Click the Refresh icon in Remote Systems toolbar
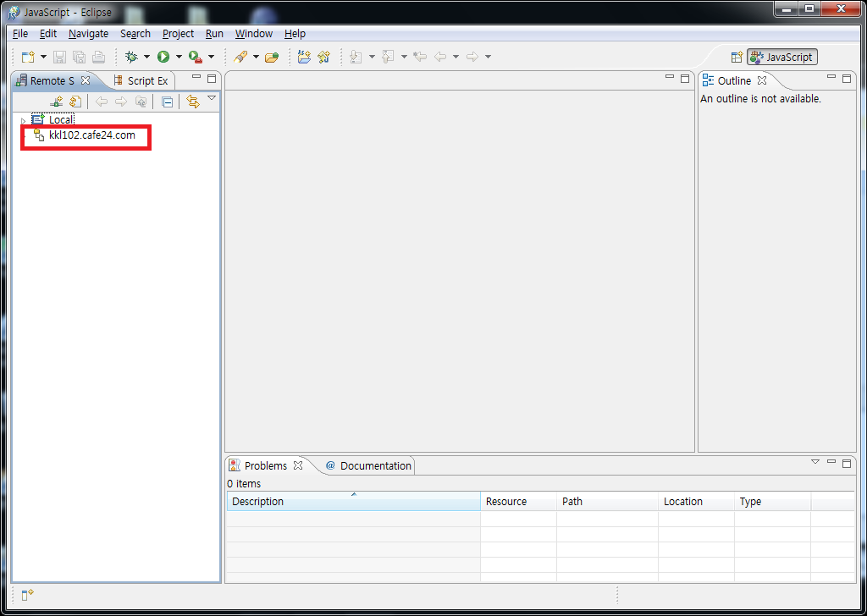The height and width of the screenshot is (616, 867). pos(75,102)
